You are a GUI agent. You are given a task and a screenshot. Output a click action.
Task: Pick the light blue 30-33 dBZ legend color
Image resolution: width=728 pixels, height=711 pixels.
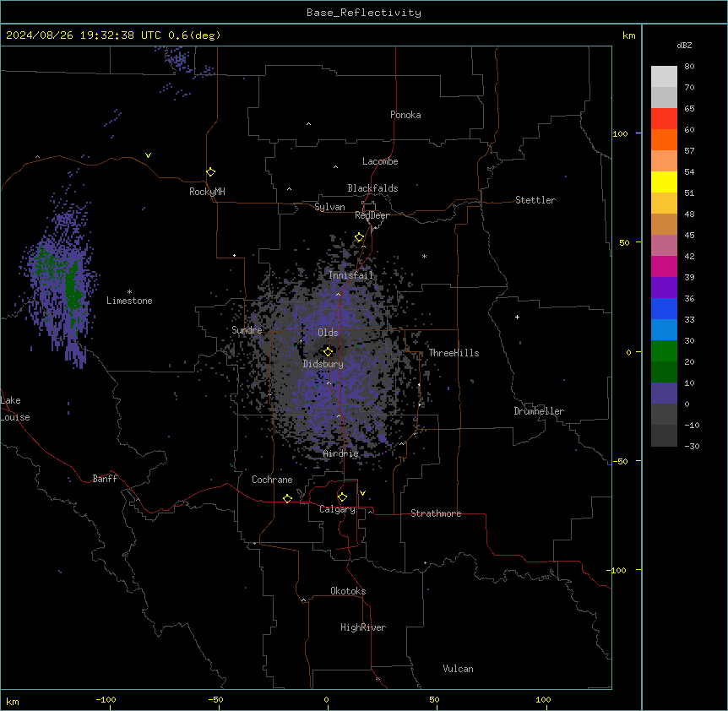point(664,330)
